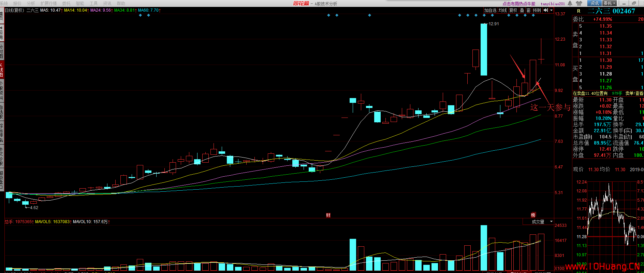Click the MAVOL5: 1637083 label

click(x=54, y=222)
